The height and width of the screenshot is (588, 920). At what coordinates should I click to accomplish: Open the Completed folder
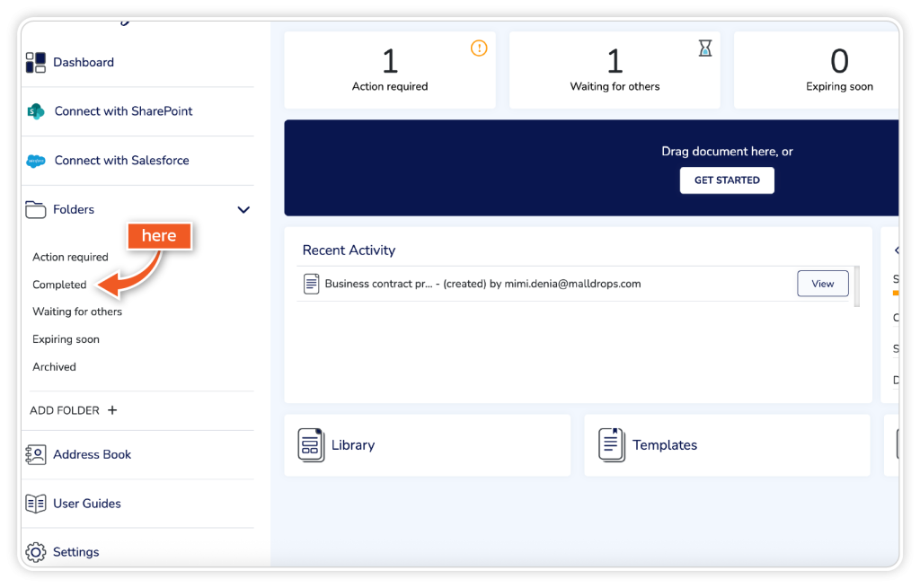point(59,285)
